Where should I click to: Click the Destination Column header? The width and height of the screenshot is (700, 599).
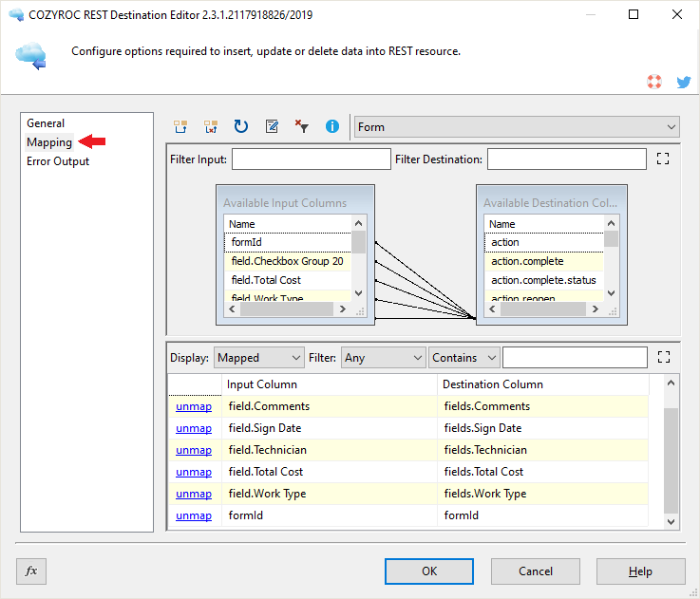point(543,384)
